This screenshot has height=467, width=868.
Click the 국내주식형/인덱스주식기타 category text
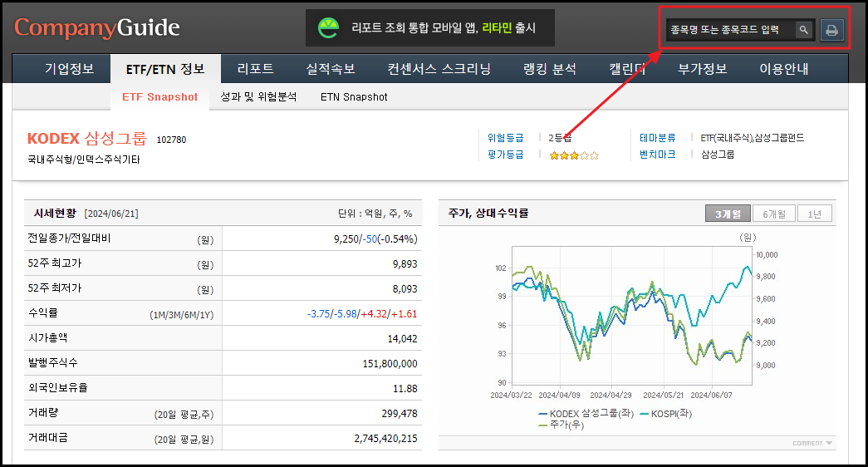click(x=84, y=160)
